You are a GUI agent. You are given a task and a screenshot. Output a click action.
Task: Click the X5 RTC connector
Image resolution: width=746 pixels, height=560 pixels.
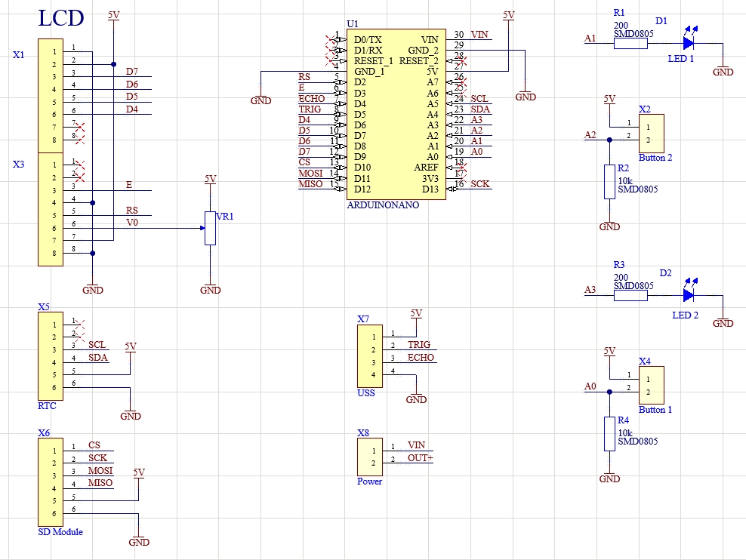(x=51, y=356)
